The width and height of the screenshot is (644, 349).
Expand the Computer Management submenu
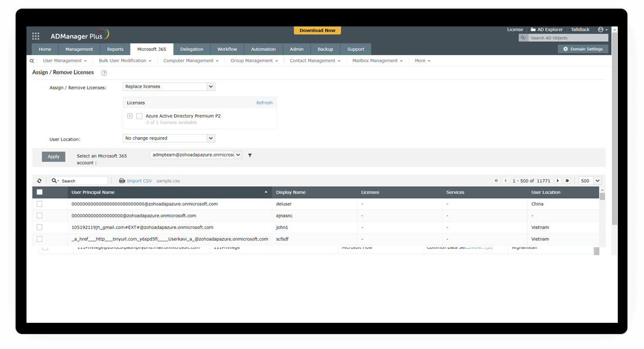coord(191,61)
